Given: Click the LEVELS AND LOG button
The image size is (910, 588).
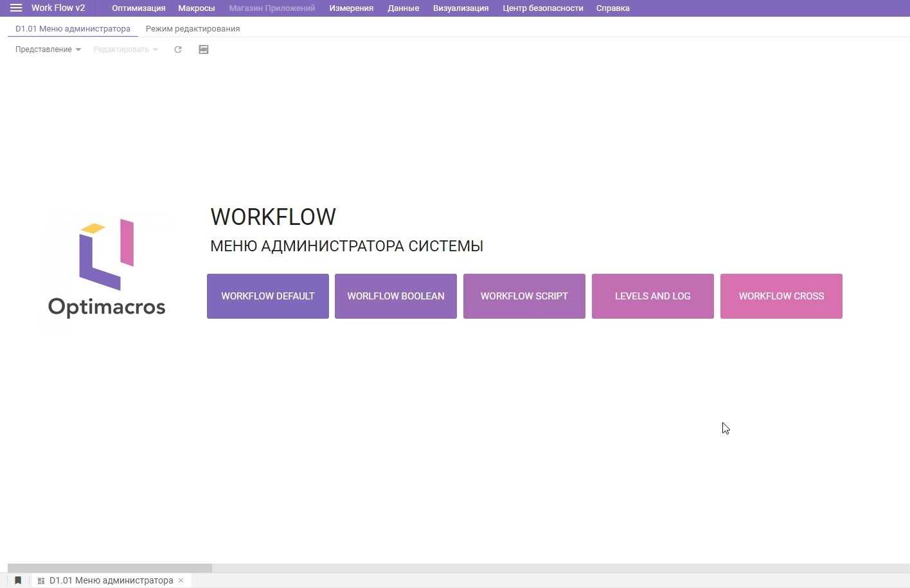Looking at the screenshot, I should tap(652, 296).
